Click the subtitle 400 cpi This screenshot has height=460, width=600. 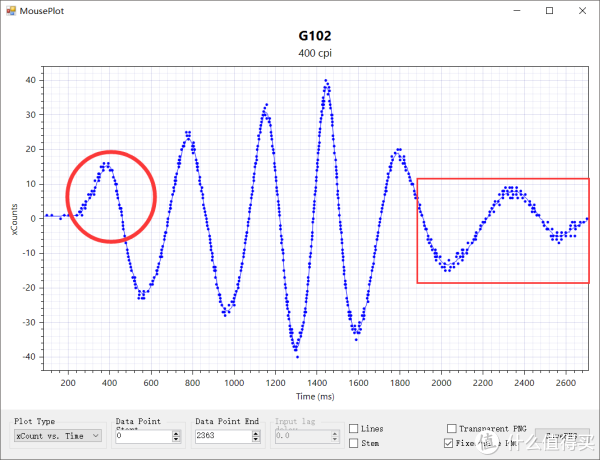315,53
